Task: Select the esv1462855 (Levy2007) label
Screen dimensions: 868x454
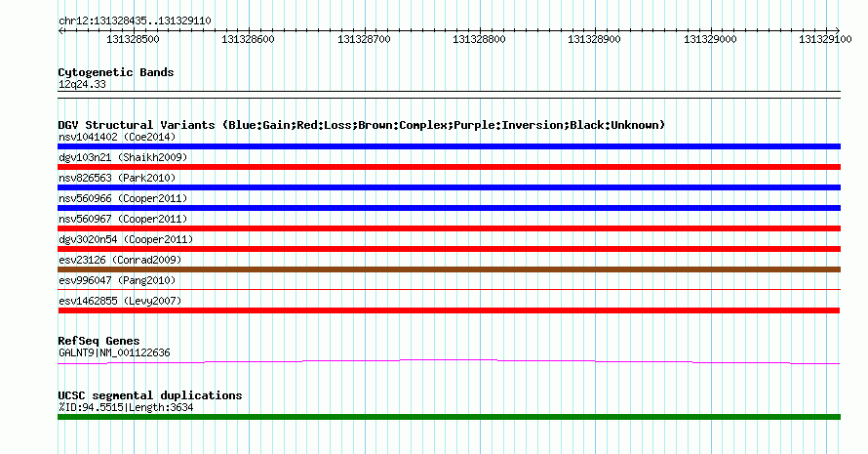Action: coord(120,301)
